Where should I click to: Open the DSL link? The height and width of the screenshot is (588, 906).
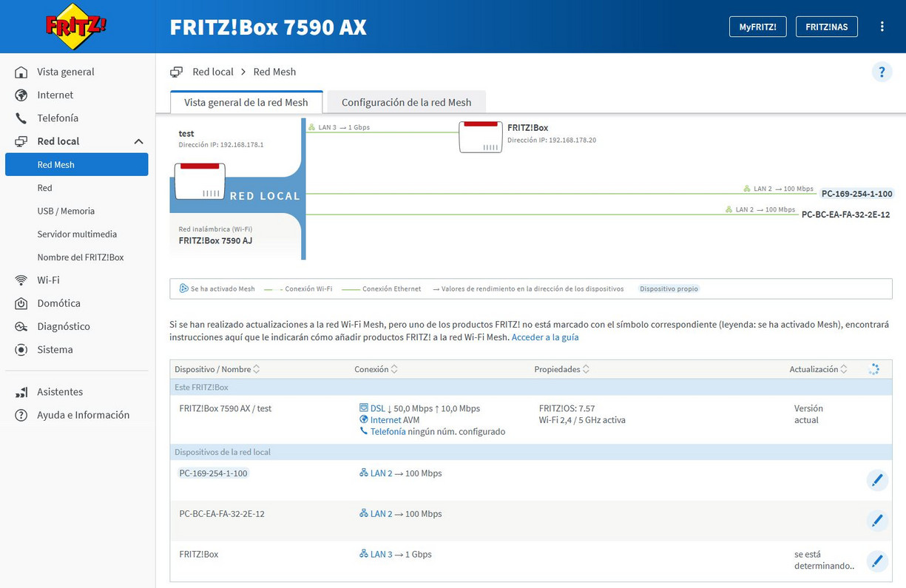378,408
